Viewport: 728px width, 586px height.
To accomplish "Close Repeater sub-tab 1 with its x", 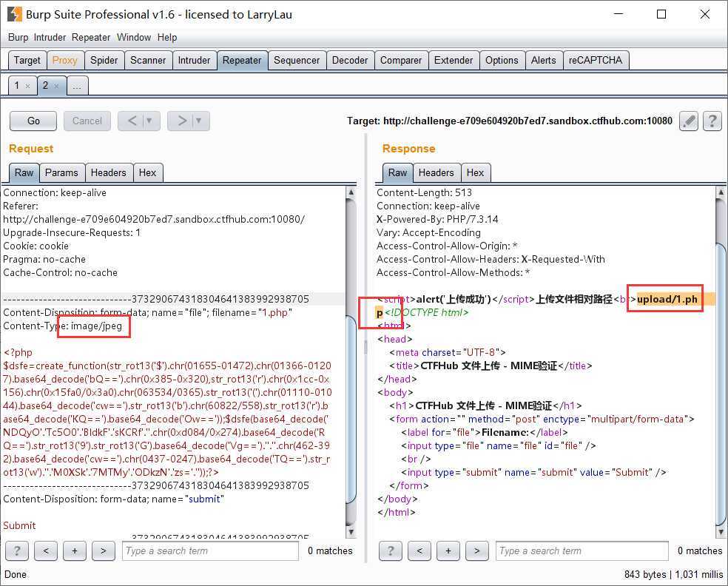I will (x=28, y=87).
